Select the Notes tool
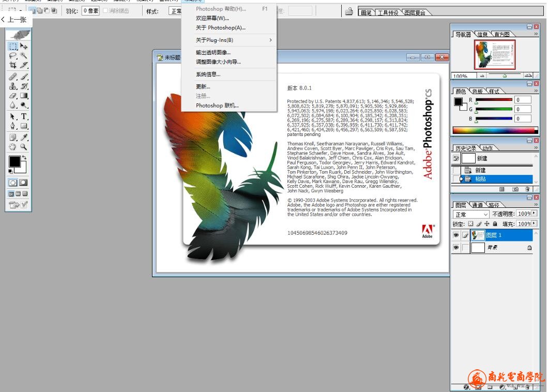The image size is (548, 392). (13, 138)
